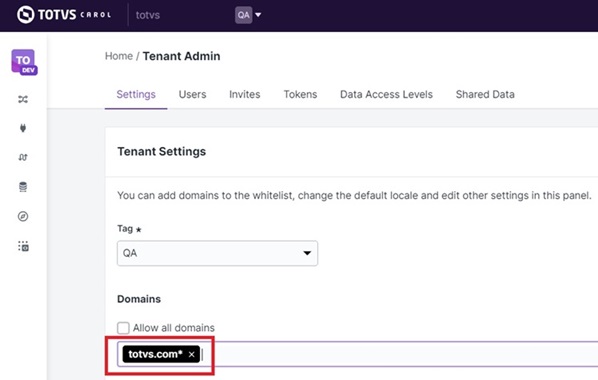Open the QA environment switcher in header
Image resolution: width=598 pixels, height=380 pixels.
pyautogui.click(x=248, y=15)
